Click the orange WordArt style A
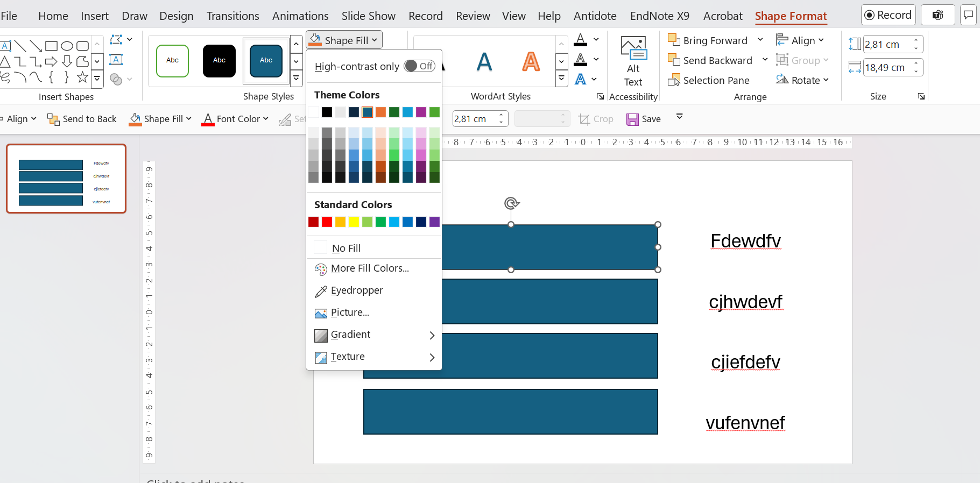This screenshot has height=483, width=980. click(531, 62)
